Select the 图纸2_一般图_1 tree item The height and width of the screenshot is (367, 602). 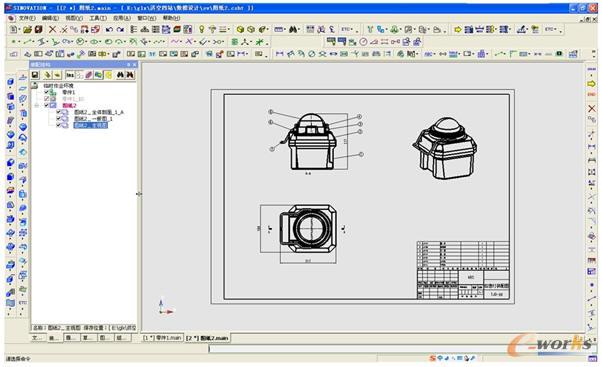(x=93, y=119)
